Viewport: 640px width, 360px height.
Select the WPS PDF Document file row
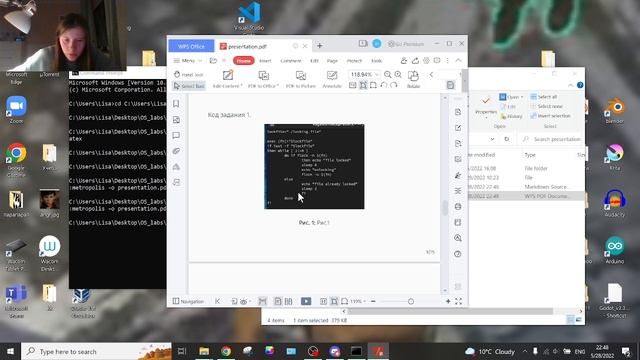(x=526, y=196)
